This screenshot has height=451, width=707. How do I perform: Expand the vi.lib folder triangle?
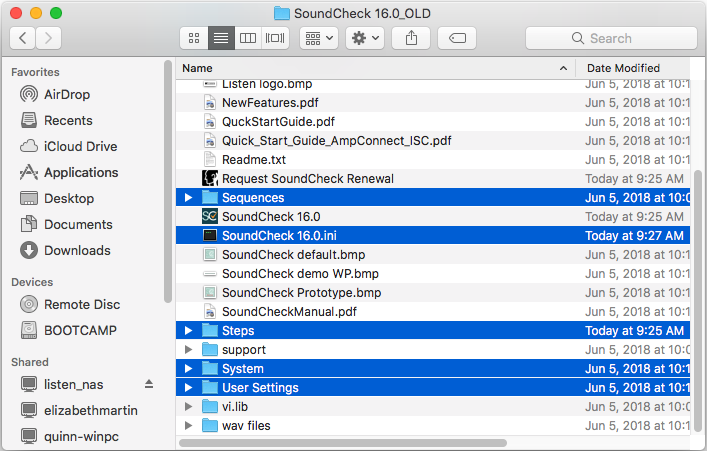188,406
